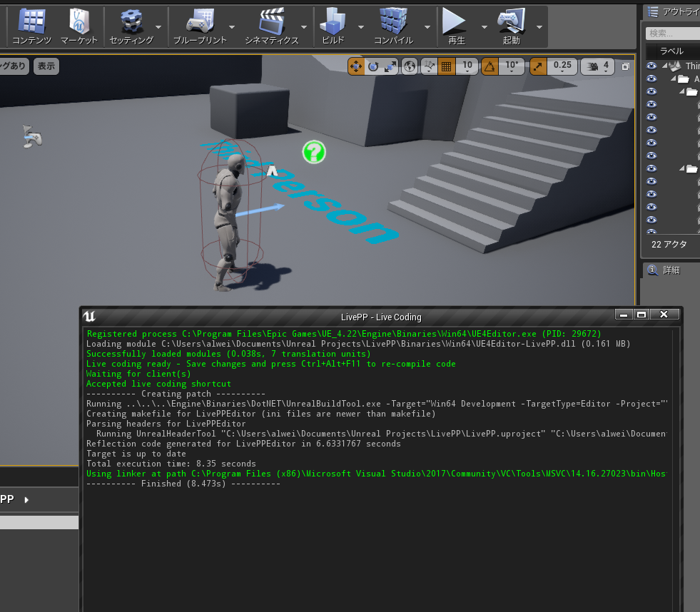Select the scale mode tool
The image size is (700, 612).
pyautogui.click(x=390, y=66)
